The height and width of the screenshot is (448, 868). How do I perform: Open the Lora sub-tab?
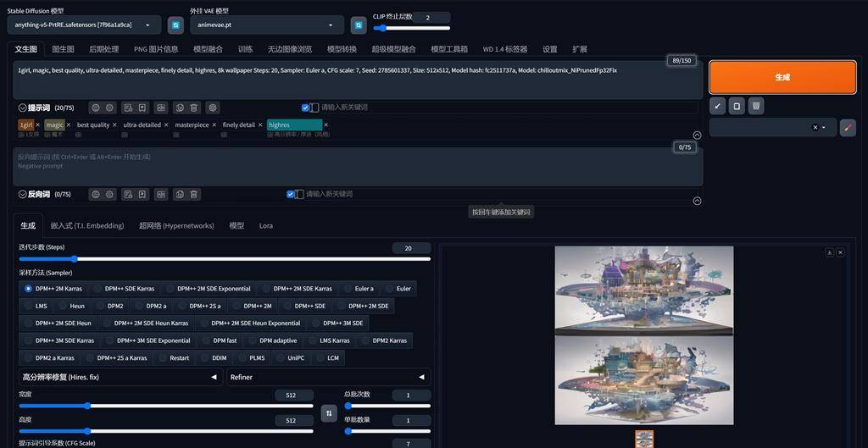[x=265, y=226]
